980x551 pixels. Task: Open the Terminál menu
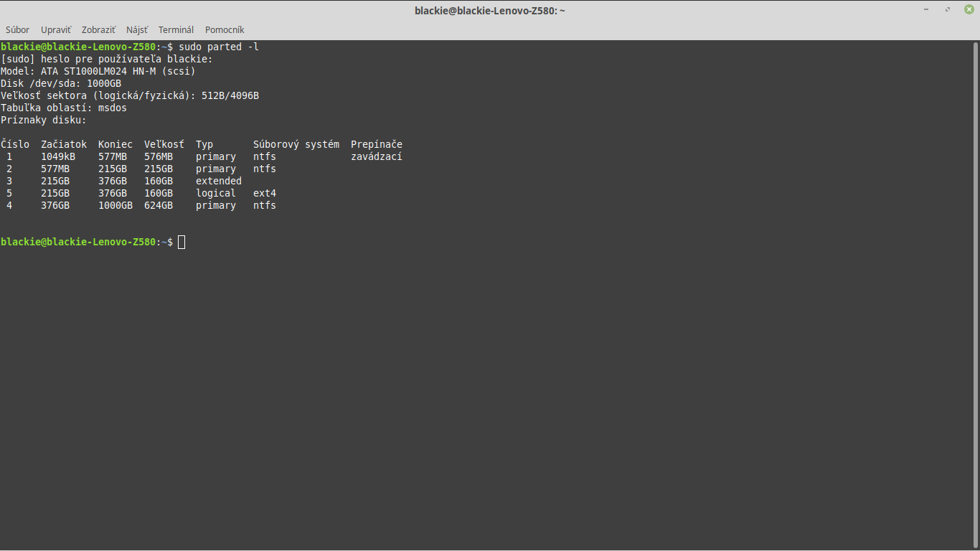click(176, 29)
